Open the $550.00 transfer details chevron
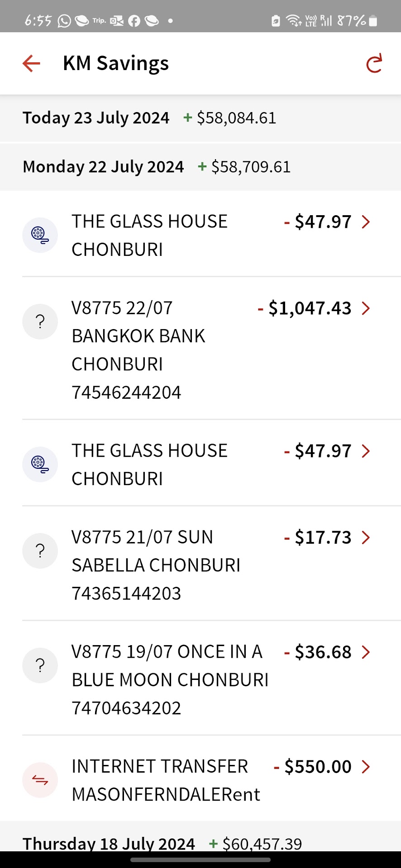 pos(366,767)
